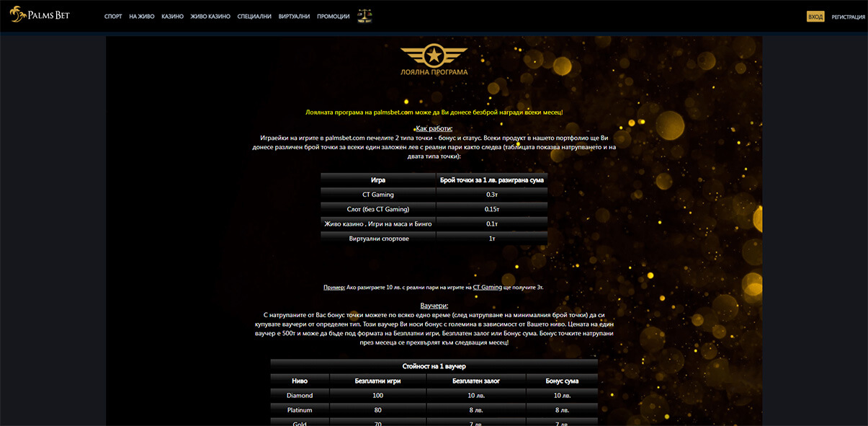Follow the CT Gaming link in example

(x=488, y=287)
